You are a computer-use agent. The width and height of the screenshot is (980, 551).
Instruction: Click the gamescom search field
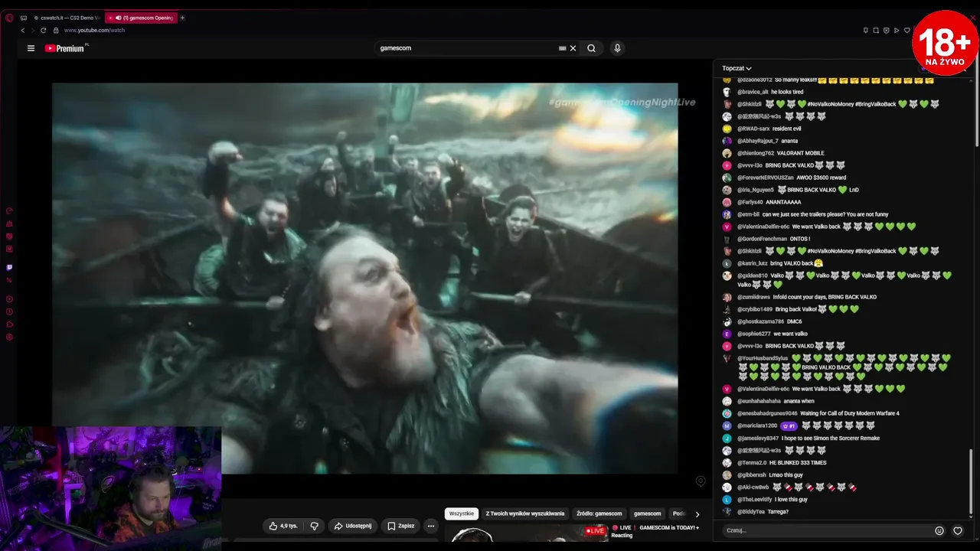(x=467, y=48)
